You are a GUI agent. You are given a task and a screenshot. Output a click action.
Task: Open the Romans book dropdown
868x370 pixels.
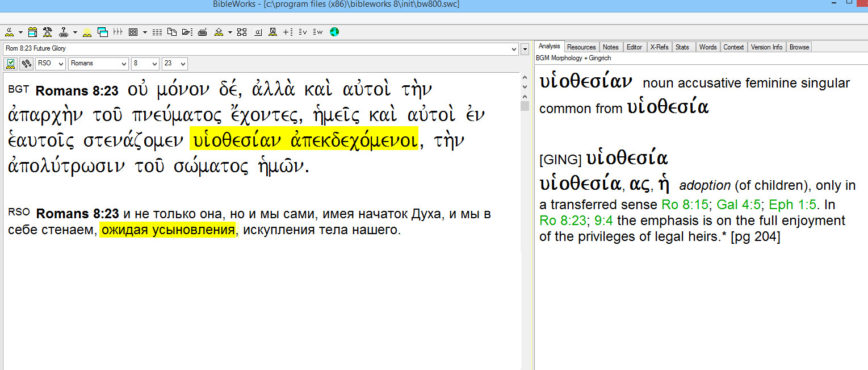pos(98,64)
